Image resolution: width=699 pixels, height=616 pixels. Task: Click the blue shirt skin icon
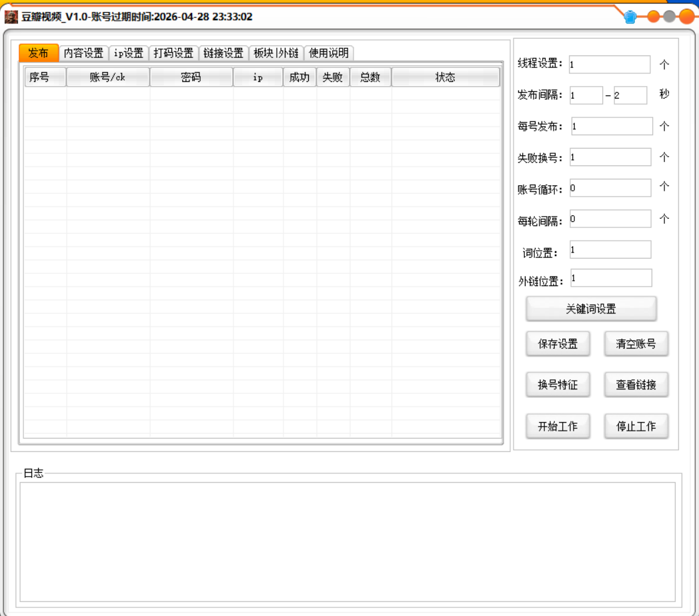click(x=630, y=17)
